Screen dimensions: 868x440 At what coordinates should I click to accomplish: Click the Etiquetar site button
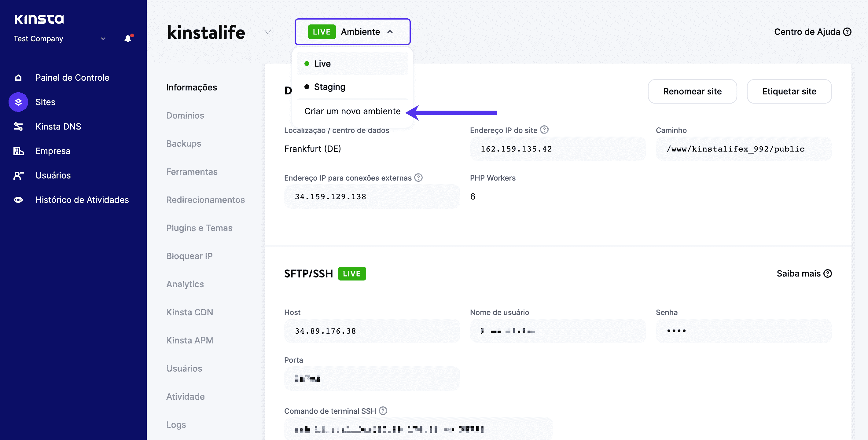click(x=789, y=91)
